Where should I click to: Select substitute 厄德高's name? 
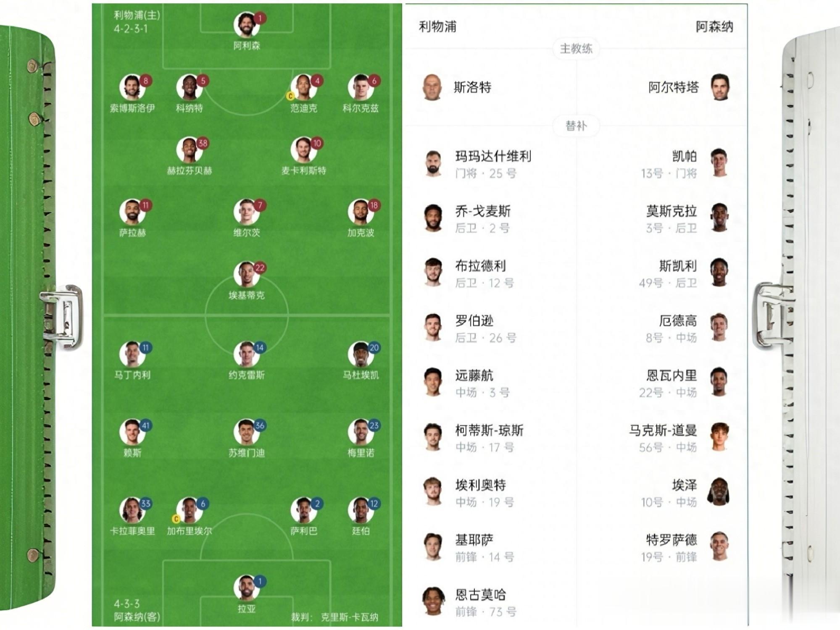click(677, 321)
